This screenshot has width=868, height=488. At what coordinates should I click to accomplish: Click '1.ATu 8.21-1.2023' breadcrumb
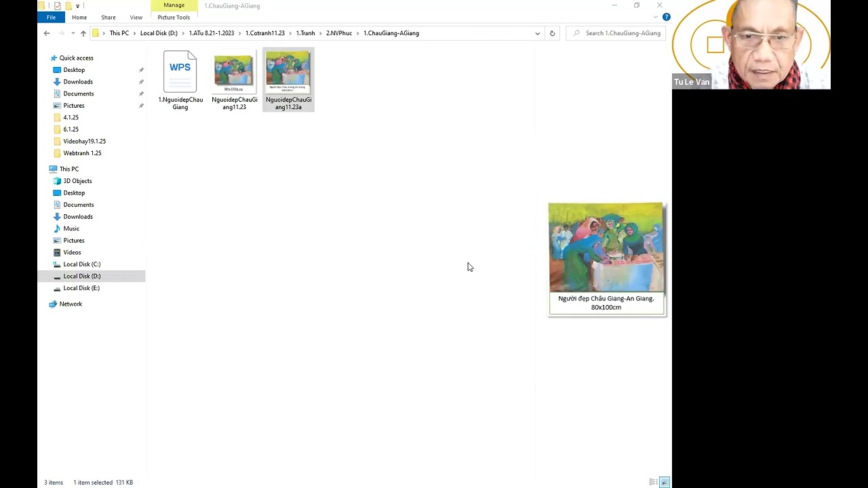click(212, 33)
